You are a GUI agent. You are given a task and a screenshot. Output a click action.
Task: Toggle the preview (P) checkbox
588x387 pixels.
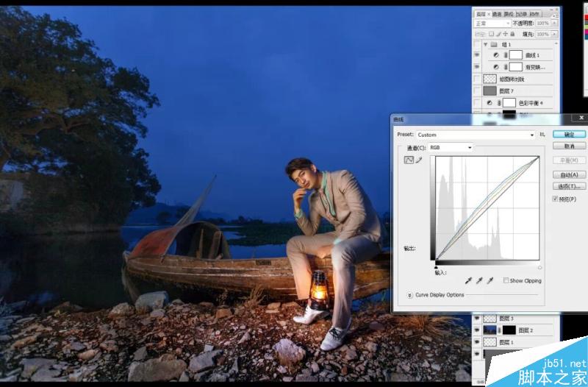click(555, 199)
